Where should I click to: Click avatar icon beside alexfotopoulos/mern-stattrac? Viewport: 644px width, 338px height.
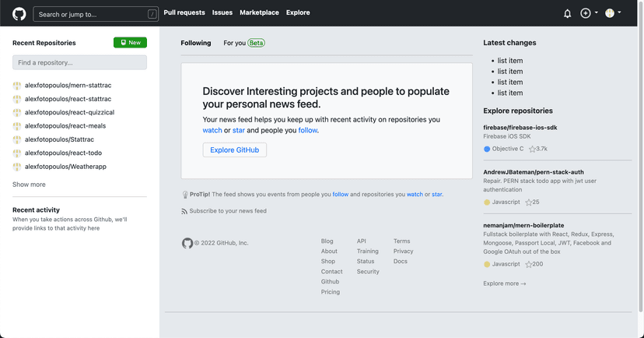point(17,86)
